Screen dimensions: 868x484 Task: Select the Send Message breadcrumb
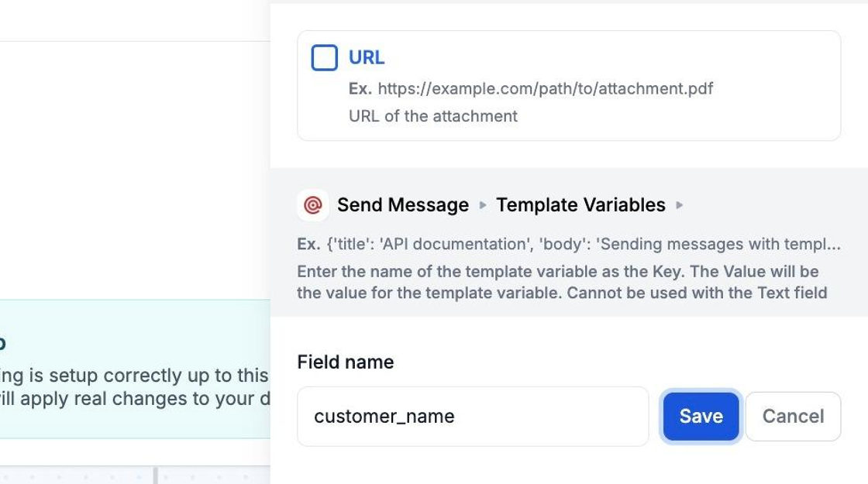pos(402,205)
